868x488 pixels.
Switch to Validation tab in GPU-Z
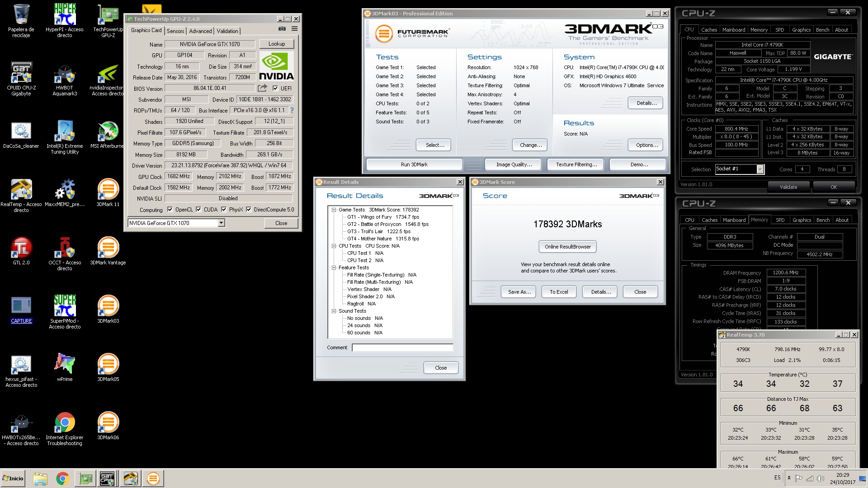(x=227, y=31)
